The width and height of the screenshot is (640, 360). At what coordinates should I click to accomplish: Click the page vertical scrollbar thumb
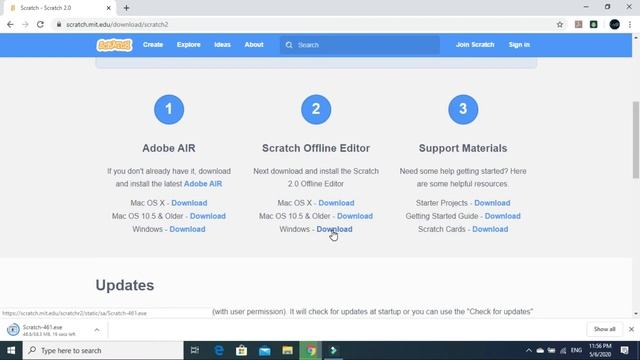click(x=636, y=140)
